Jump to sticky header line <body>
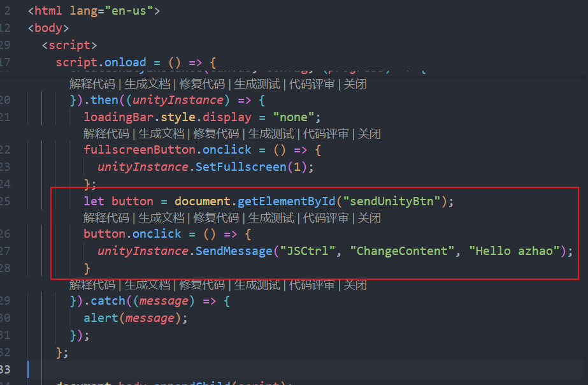The image size is (588, 385). pyautogui.click(x=48, y=28)
